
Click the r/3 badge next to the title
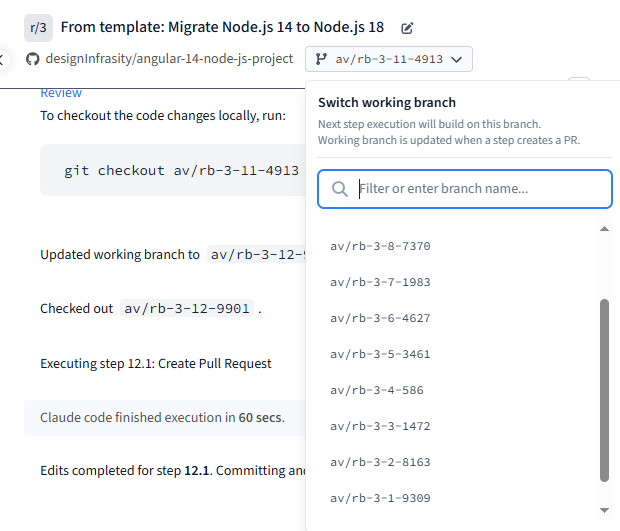click(38, 27)
